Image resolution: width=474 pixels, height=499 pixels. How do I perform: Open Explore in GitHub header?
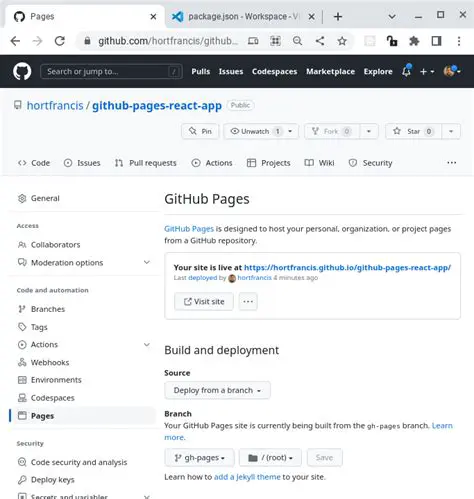tap(378, 71)
